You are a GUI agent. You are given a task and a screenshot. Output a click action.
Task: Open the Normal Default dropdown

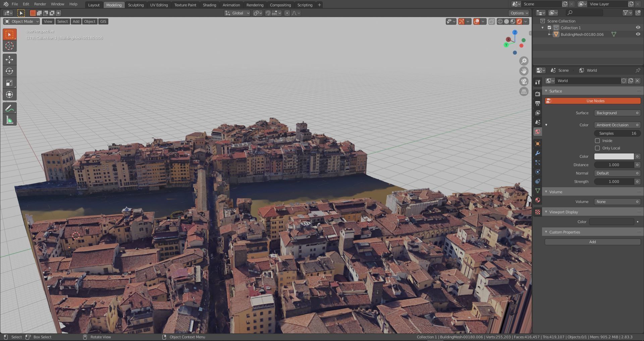click(617, 173)
